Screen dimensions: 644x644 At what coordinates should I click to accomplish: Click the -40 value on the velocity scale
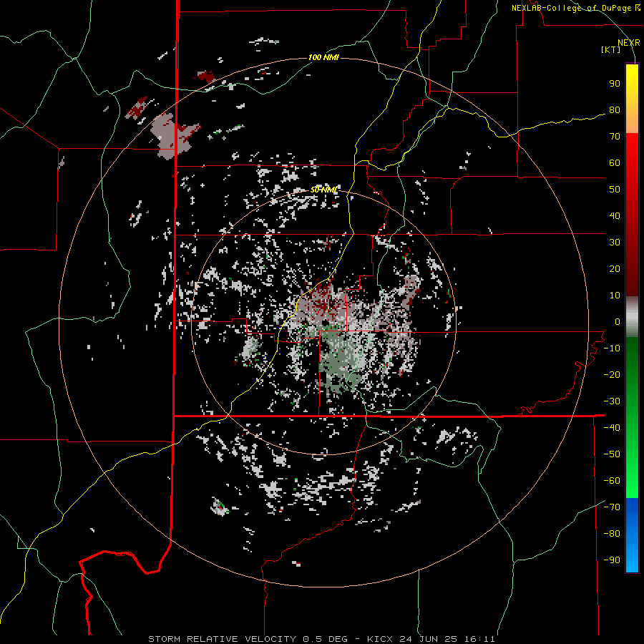pos(612,428)
